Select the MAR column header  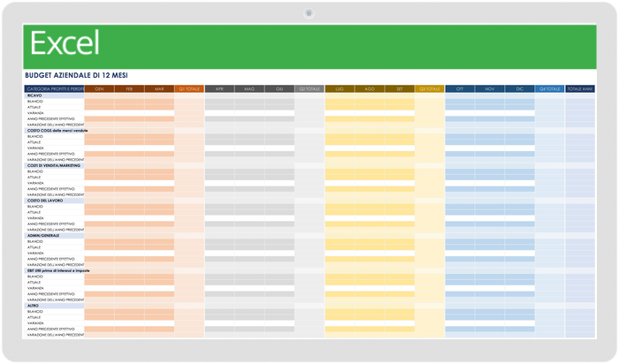pos(159,89)
